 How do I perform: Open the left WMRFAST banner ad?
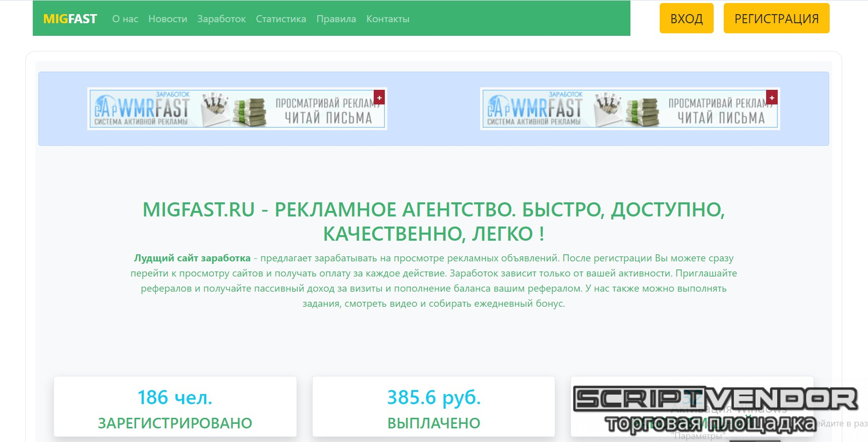pos(237,108)
